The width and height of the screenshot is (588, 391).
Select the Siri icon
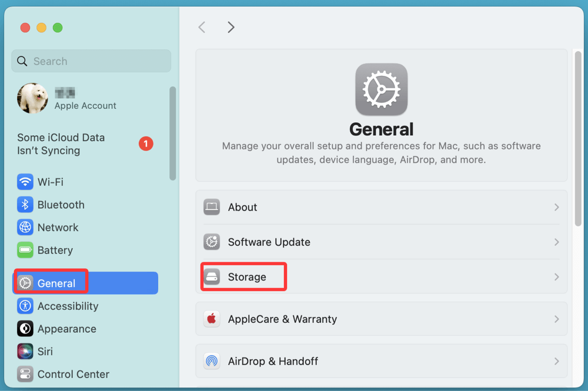(x=25, y=351)
